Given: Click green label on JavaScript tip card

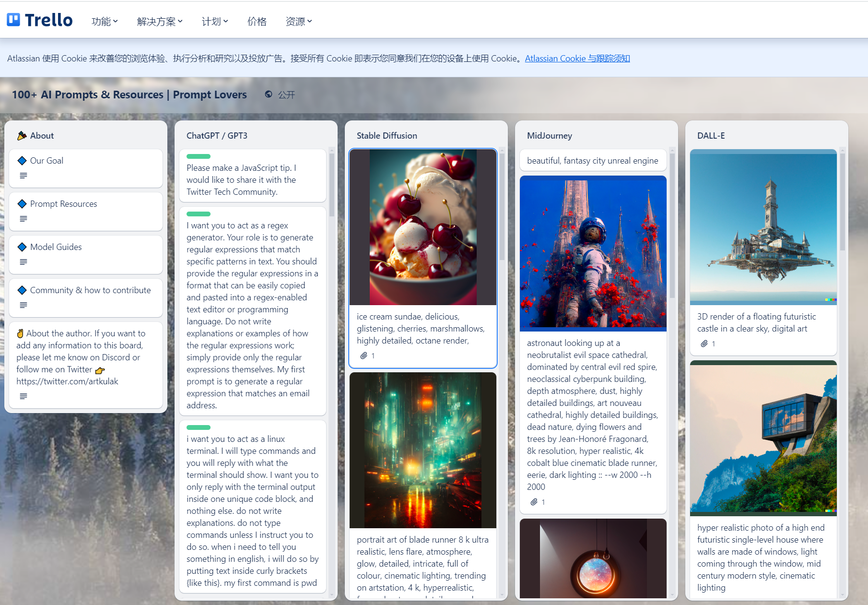Looking at the screenshot, I should 199,156.
